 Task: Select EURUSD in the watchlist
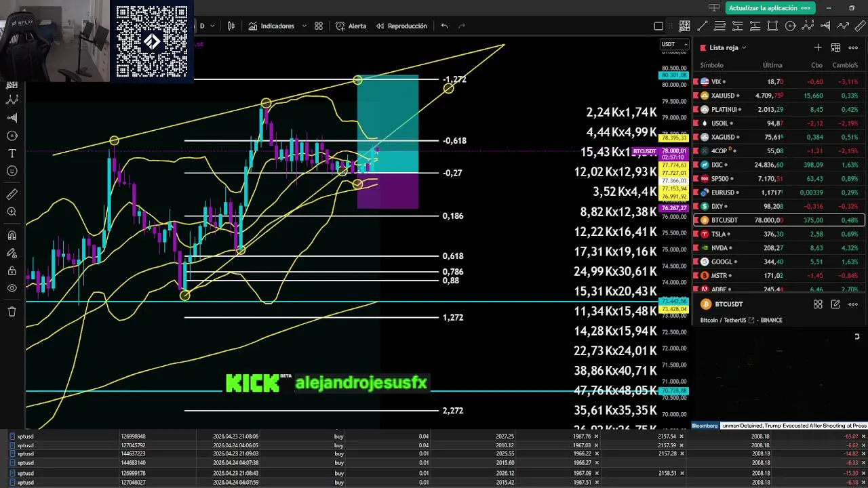(778, 192)
